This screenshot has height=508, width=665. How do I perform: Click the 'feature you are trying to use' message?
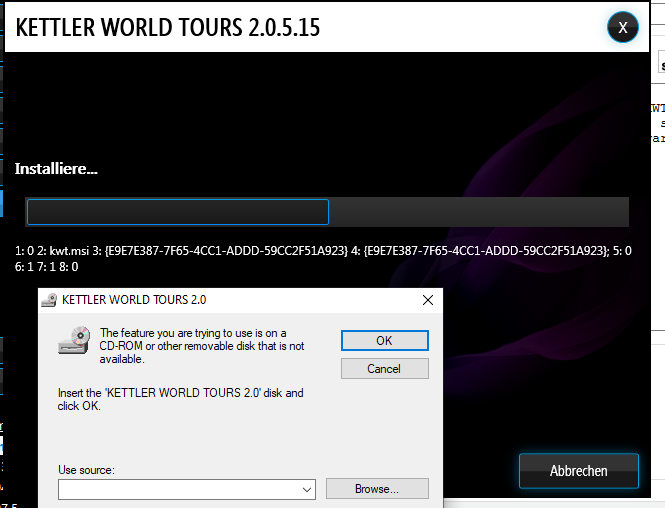[x=202, y=346]
